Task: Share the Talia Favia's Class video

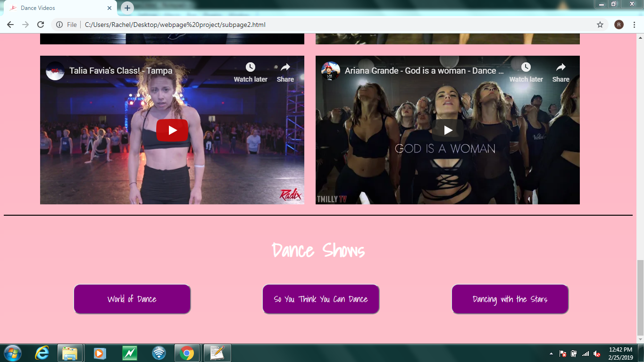Action: pyautogui.click(x=285, y=72)
